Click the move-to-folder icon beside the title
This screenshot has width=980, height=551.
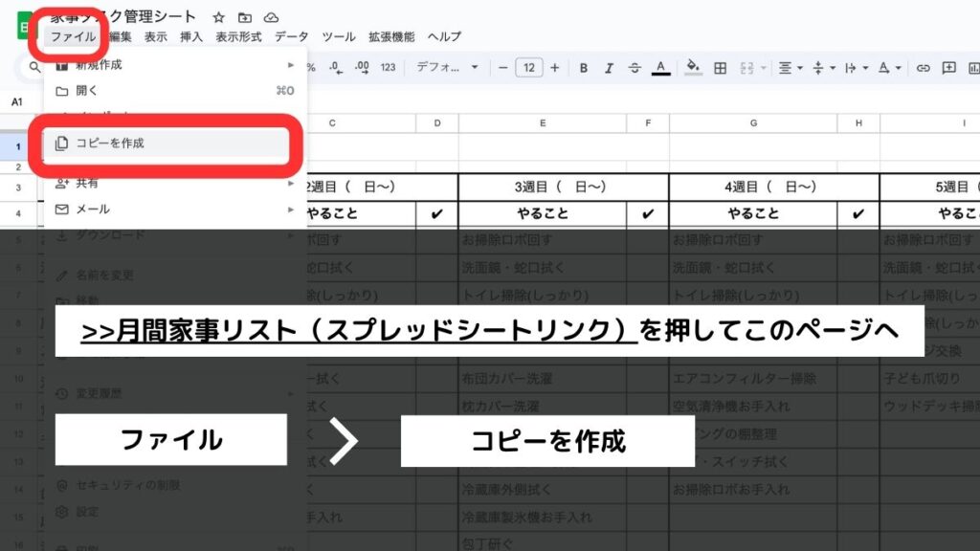tap(245, 17)
